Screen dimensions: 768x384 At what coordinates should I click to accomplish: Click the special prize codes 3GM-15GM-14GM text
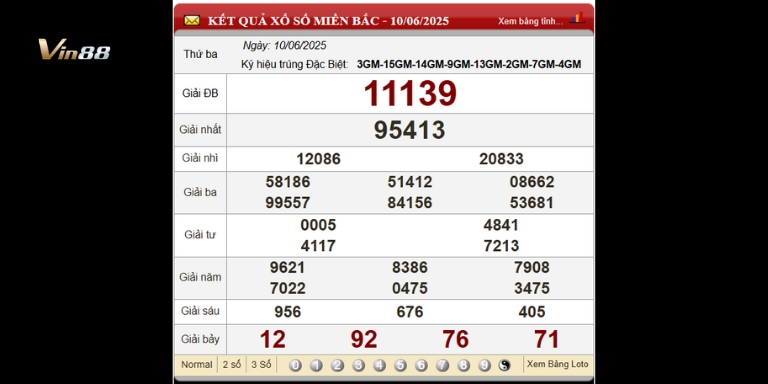click(469, 65)
